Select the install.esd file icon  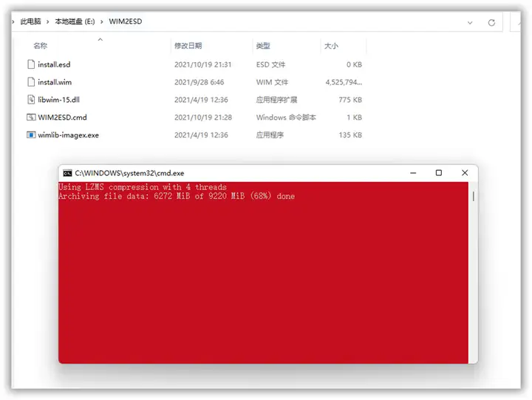point(31,64)
